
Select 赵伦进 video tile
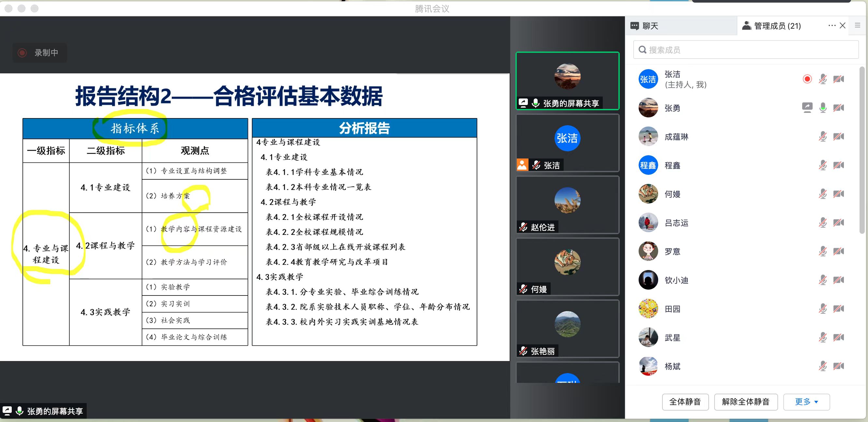(x=568, y=205)
